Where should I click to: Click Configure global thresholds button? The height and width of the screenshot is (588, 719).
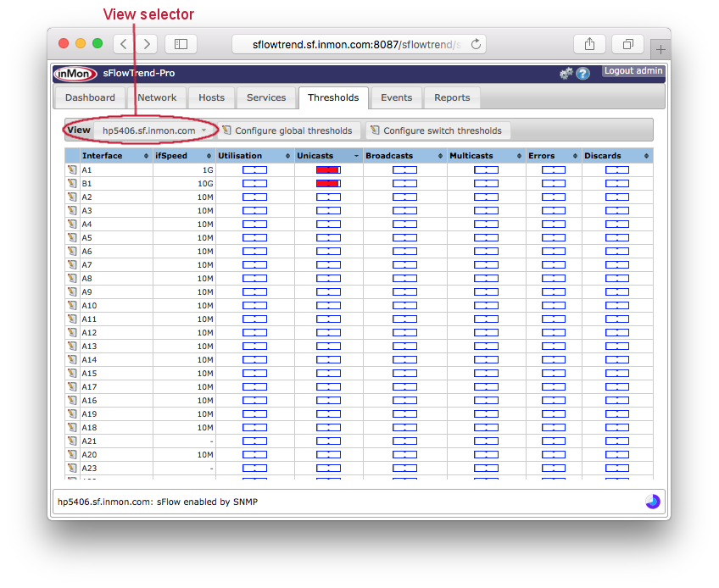(287, 130)
